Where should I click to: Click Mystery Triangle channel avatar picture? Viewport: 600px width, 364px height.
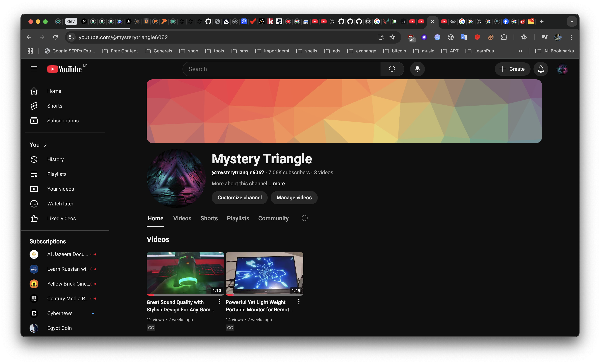click(x=176, y=178)
